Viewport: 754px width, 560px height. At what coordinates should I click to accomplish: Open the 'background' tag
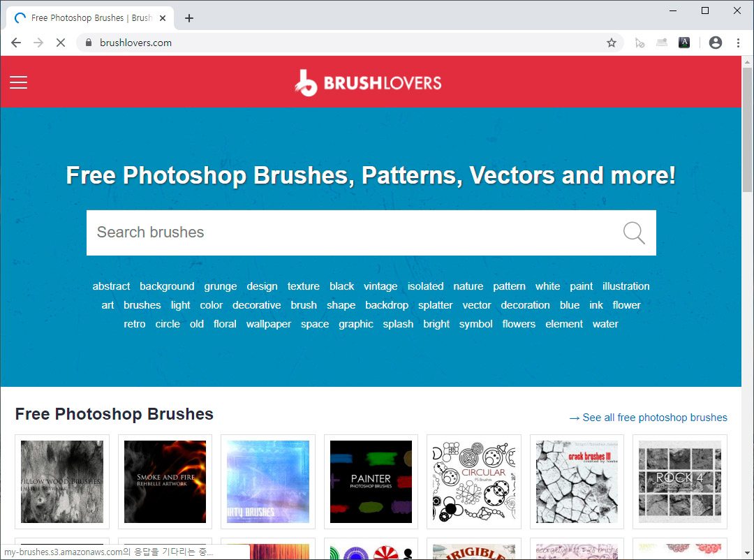tap(167, 286)
